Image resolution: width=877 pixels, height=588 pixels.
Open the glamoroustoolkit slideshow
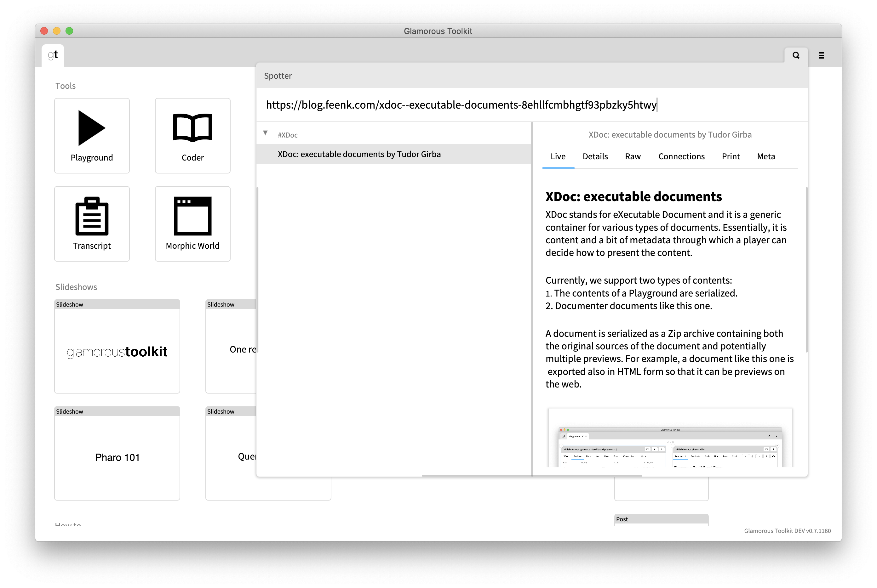[x=117, y=347]
